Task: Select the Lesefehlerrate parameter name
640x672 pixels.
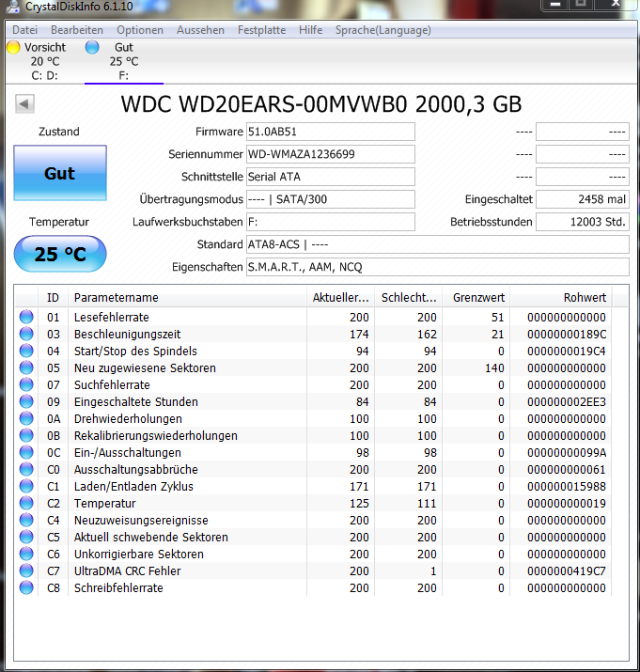Action: pos(112,317)
